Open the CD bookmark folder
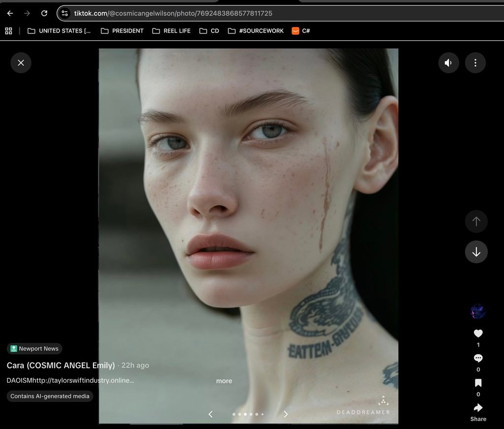The image size is (504, 429). coord(209,31)
